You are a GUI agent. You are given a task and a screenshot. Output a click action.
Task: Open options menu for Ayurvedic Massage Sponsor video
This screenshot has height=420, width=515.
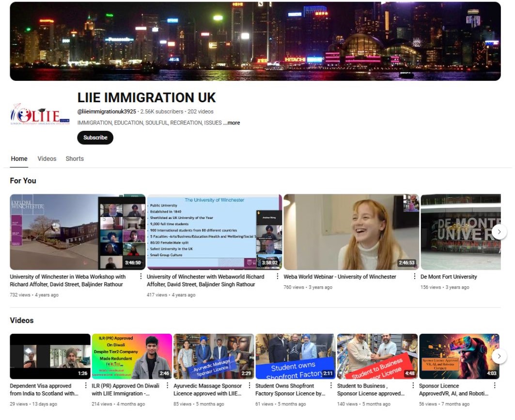click(250, 386)
